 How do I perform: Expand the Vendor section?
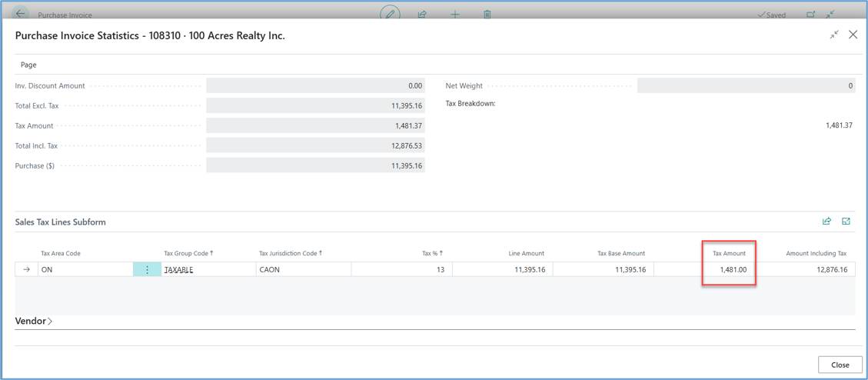pos(34,321)
